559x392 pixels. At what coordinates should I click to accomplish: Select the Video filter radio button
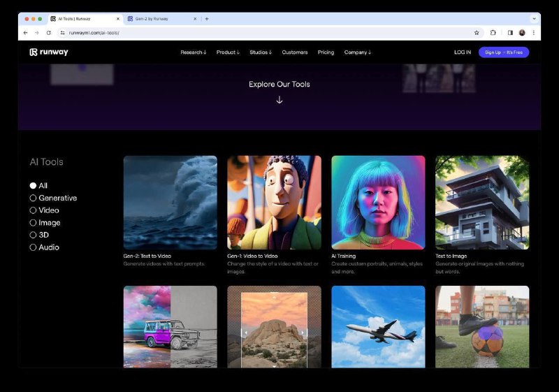pos(33,210)
